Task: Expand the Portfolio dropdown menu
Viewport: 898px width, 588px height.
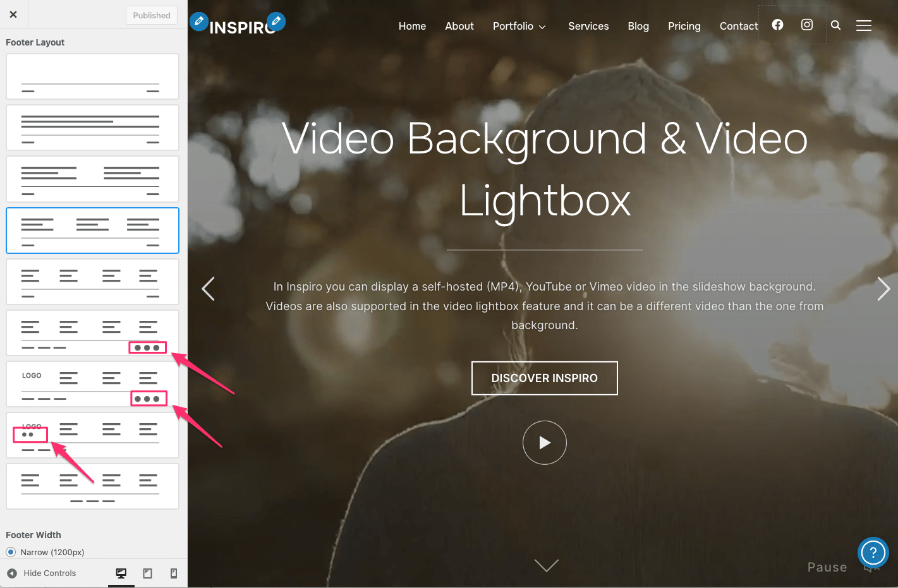Action: (x=519, y=26)
